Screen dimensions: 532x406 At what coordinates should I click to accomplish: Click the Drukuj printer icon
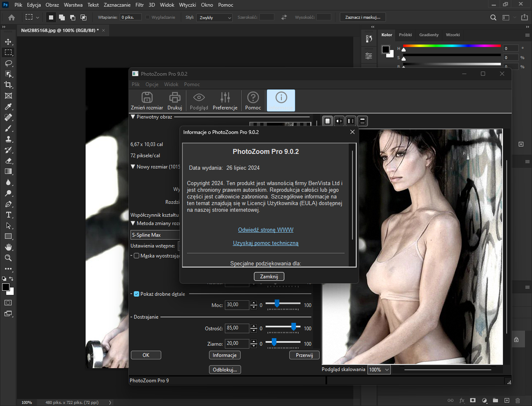175,101
